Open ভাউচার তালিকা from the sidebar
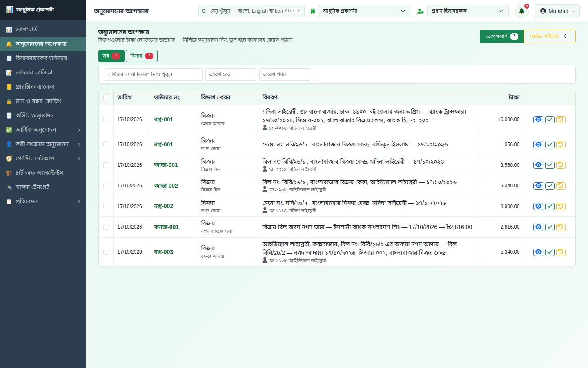Image resolution: width=588 pixels, height=368 pixels. 43,72
